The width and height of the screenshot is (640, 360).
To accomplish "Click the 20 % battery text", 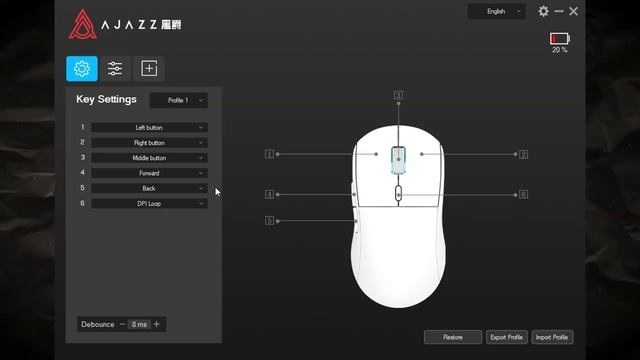I will click(560, 50).
